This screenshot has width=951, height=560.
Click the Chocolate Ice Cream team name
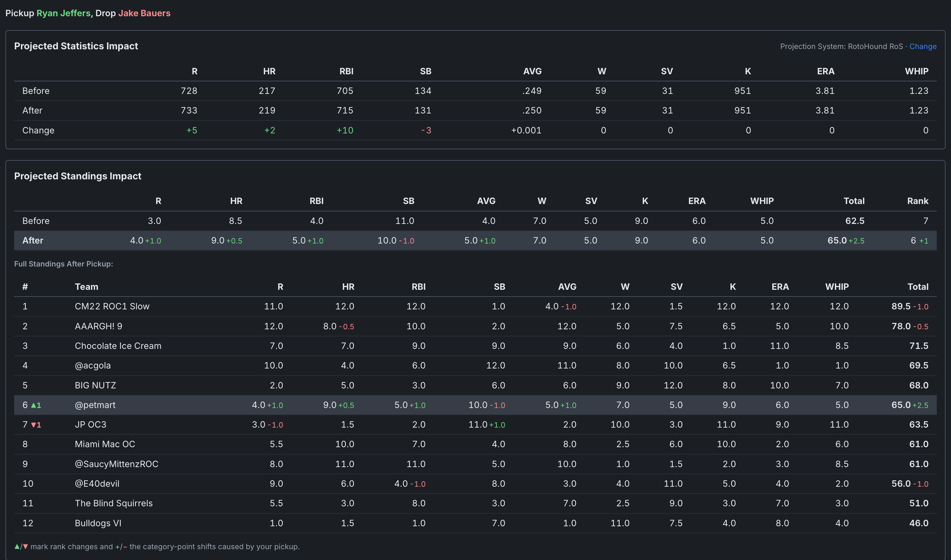point(118,346)
